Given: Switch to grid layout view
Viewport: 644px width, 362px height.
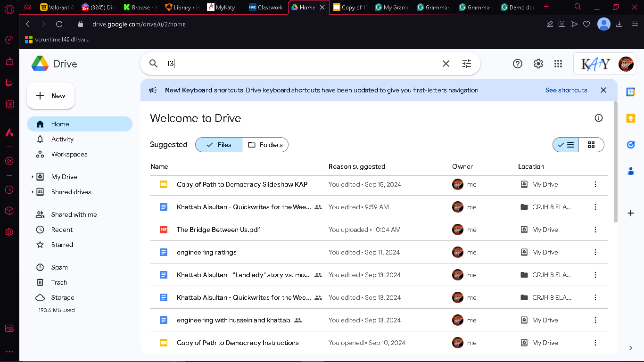Looking at the screenshot, I should click(x=591, y=145).
